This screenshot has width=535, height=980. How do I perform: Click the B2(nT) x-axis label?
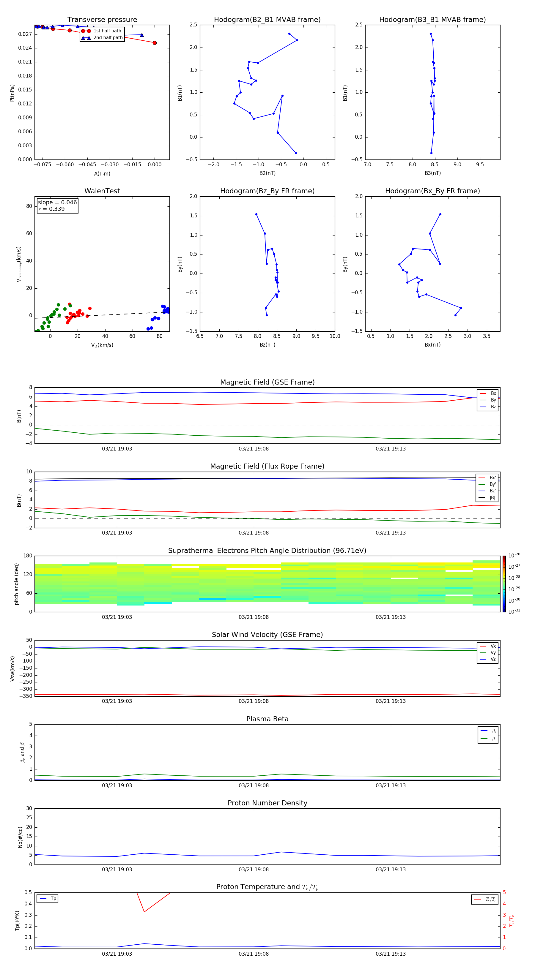point(267,173)
